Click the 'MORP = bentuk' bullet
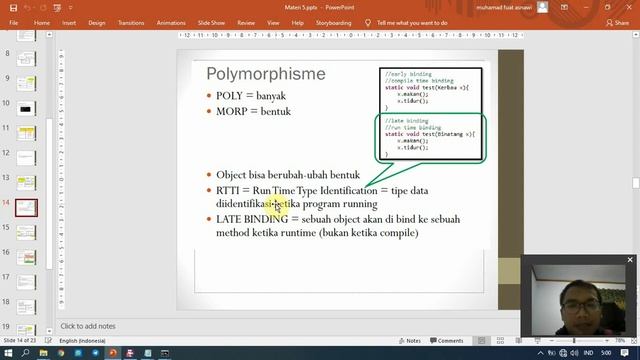The width and height of the screenshot is (640, 360). (253, 111)
